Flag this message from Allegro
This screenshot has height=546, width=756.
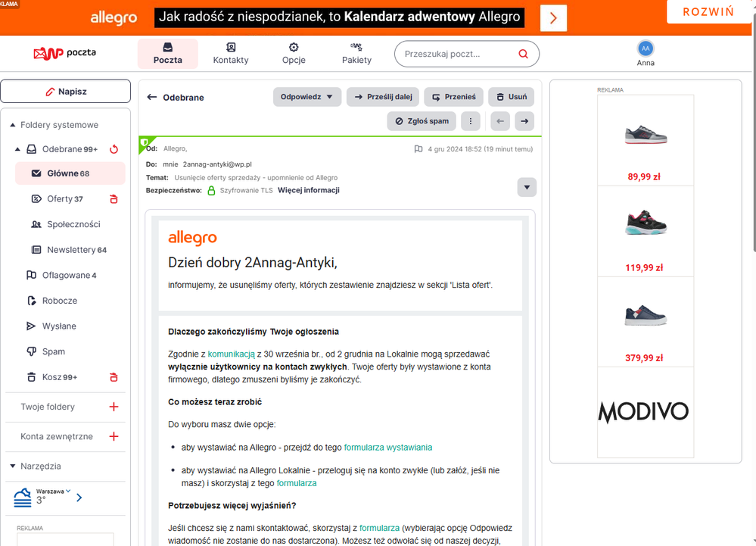click(x=418, y=149)
